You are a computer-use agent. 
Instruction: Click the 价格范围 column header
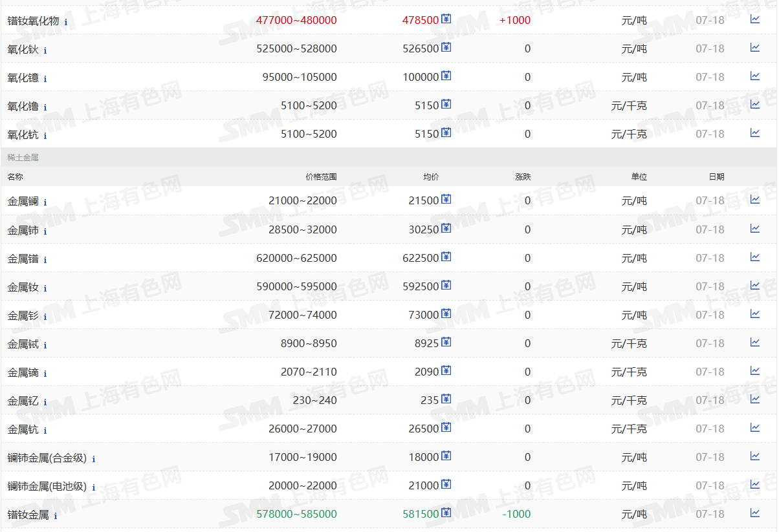321,176
